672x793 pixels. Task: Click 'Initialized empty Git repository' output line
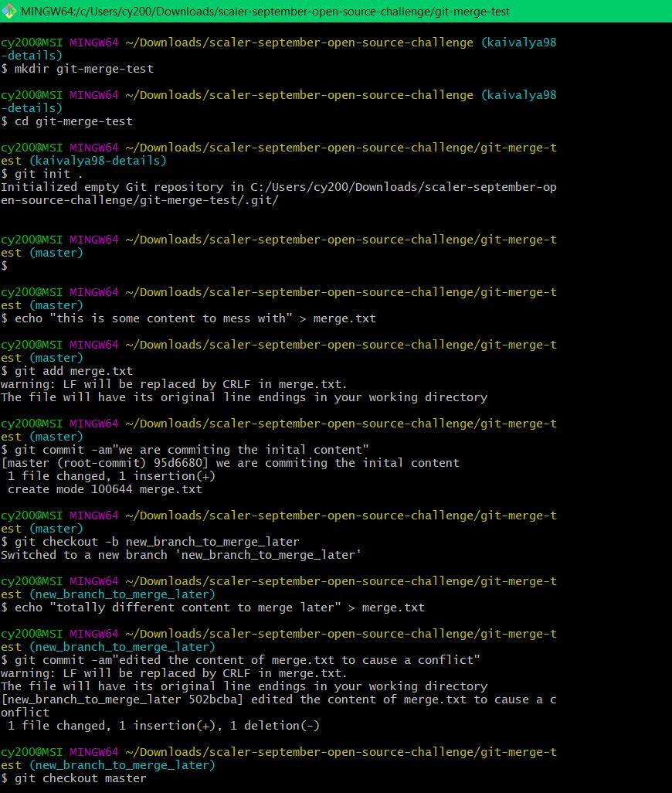point(279,194)
